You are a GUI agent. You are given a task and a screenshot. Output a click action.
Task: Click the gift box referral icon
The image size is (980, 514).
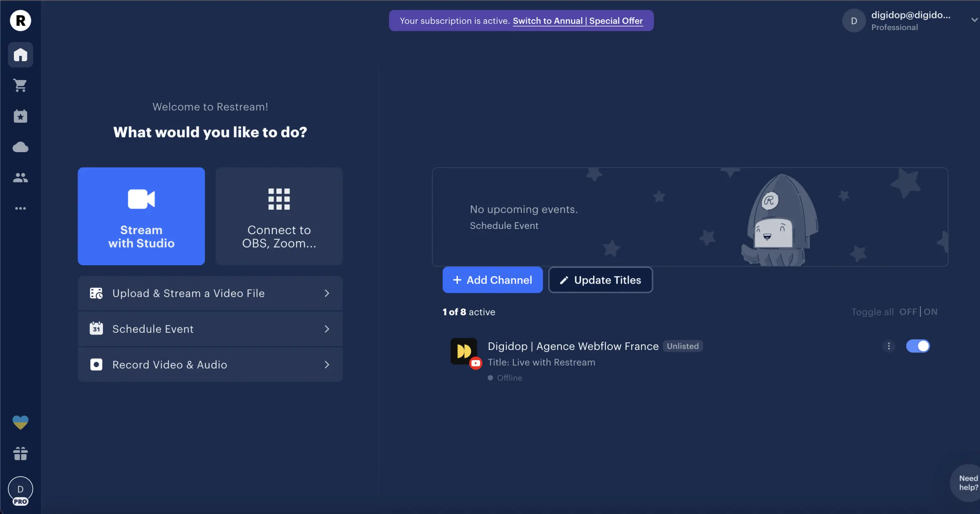[20, 453]
